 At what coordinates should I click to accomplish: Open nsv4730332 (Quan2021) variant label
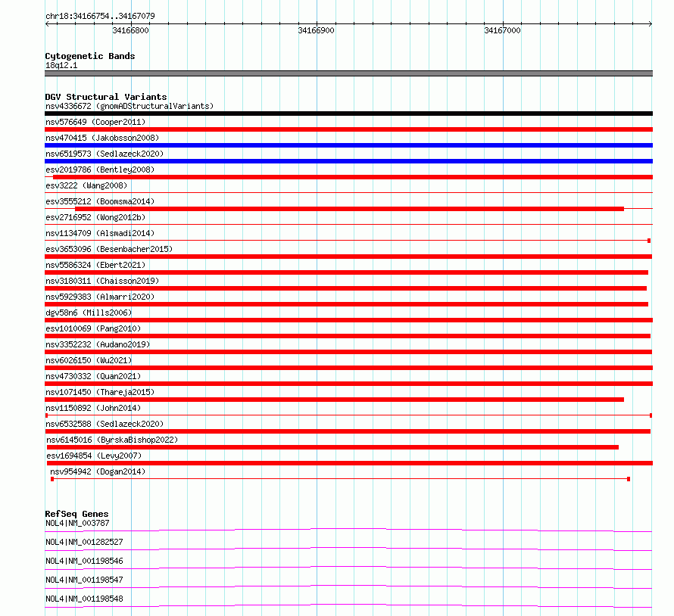tap(93, 376)
